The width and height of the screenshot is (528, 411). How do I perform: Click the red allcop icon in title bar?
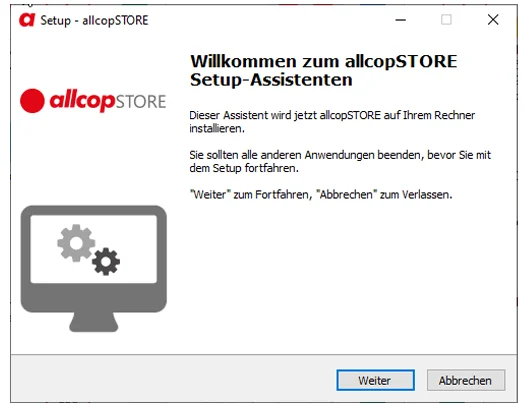(27, 20)
